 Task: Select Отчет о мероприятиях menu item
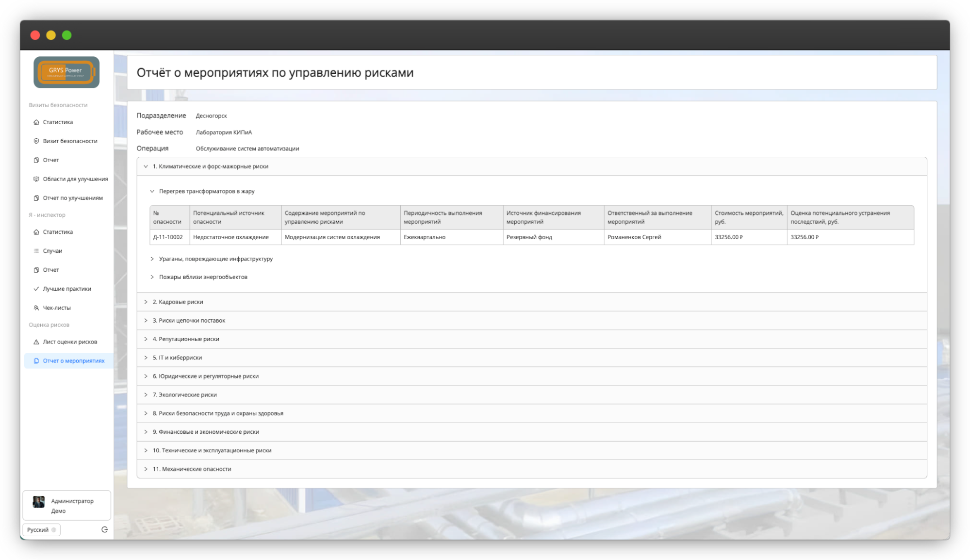[73, 361]
